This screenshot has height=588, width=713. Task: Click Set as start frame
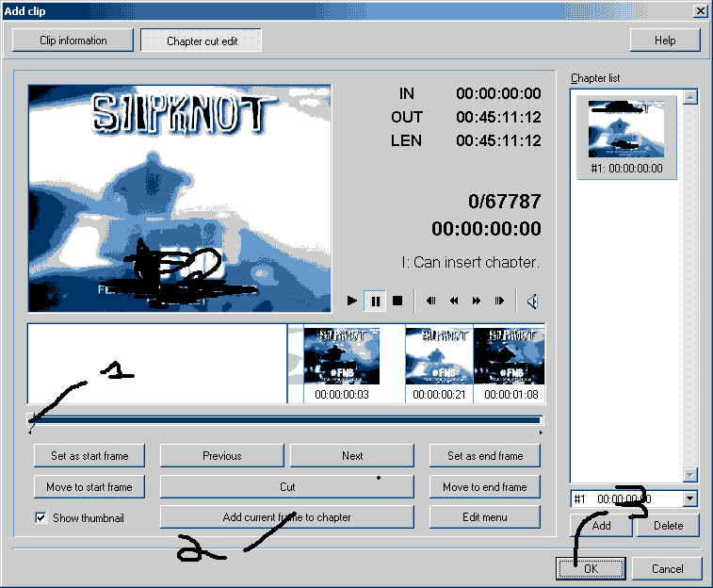pyautogui.click(x=89, y=456)
